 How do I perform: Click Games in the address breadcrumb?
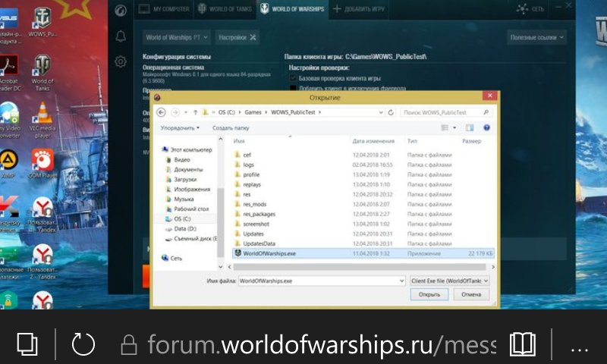(253, 112)
